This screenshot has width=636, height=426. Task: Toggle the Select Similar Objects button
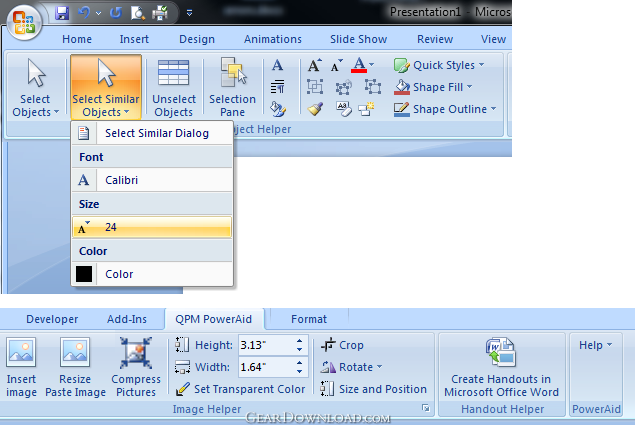(106, 88)
